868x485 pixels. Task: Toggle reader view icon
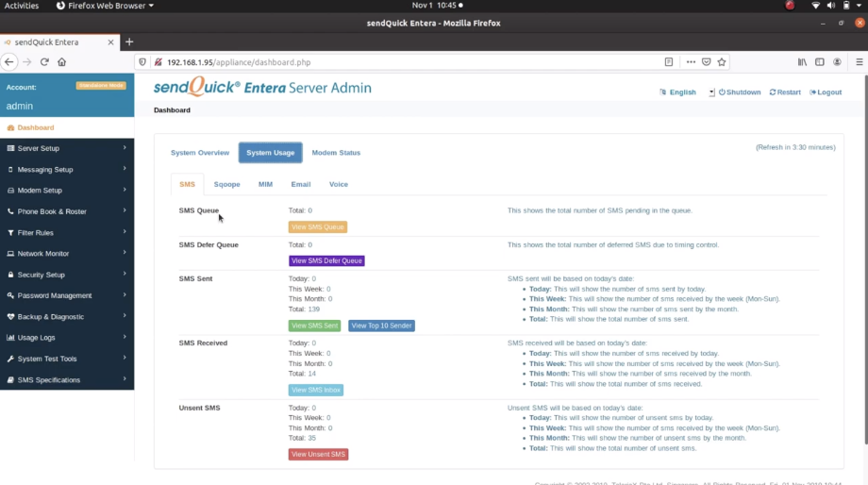pos(669,62)
